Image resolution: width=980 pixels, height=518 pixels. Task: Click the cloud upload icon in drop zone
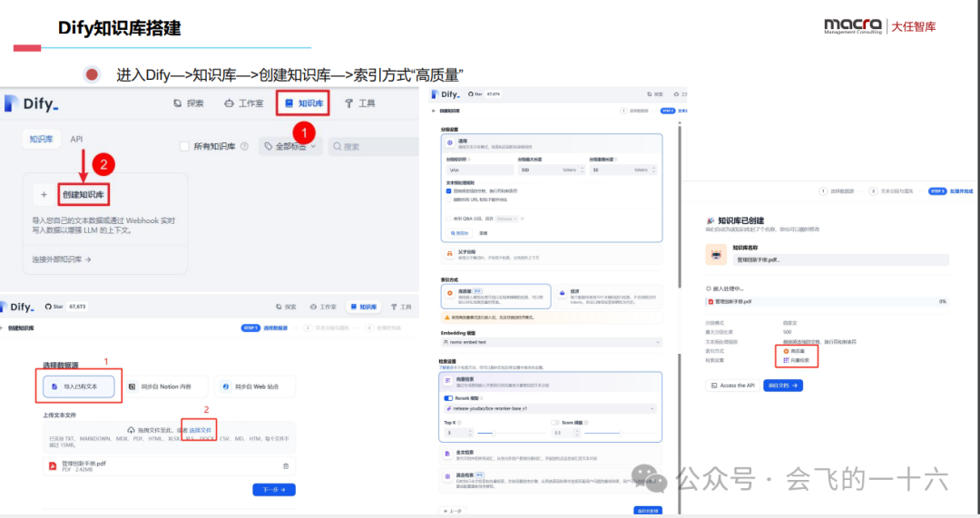pyautogui.click(x=131, y=430)
